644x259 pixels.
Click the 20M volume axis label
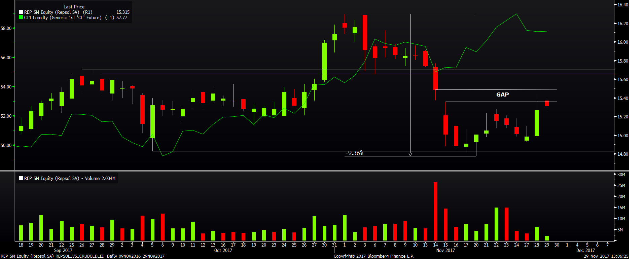pyautogui.click(x=621, y=196)
